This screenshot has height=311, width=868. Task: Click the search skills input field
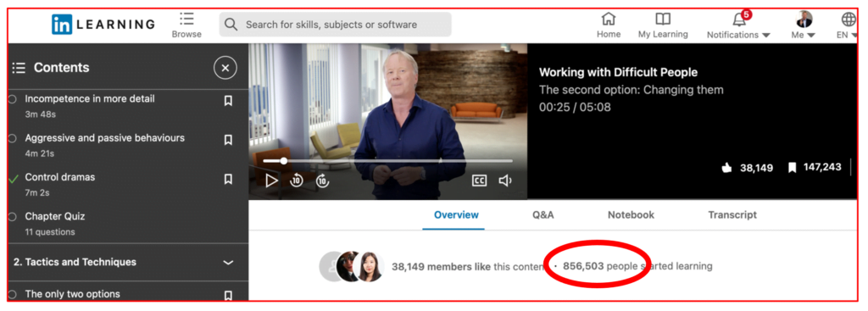point(336,25)
